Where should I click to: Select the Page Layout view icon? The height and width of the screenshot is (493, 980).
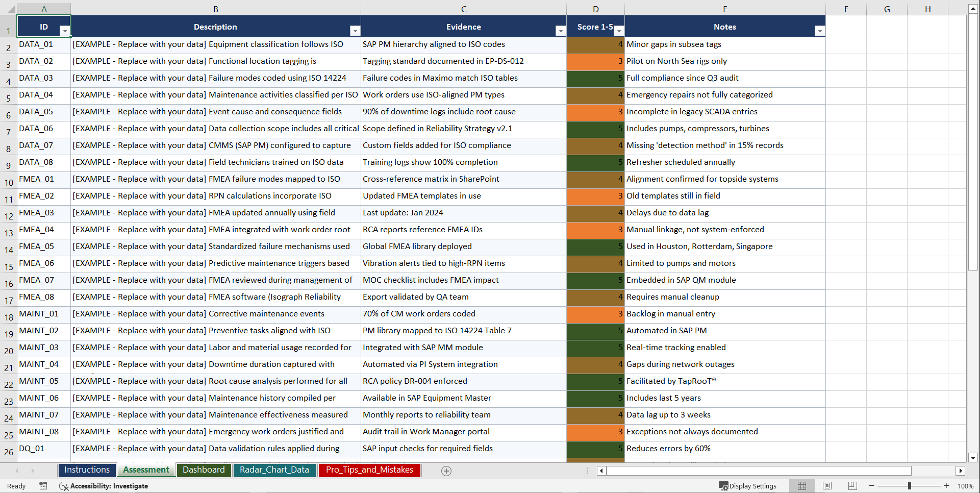pos(827,486)
